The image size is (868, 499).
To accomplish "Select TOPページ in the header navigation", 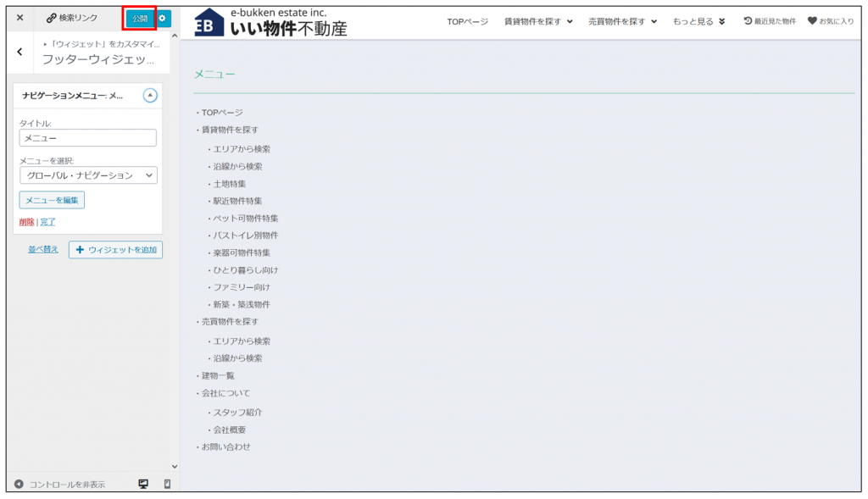I will pyautogui.click(x=467, y=21).
